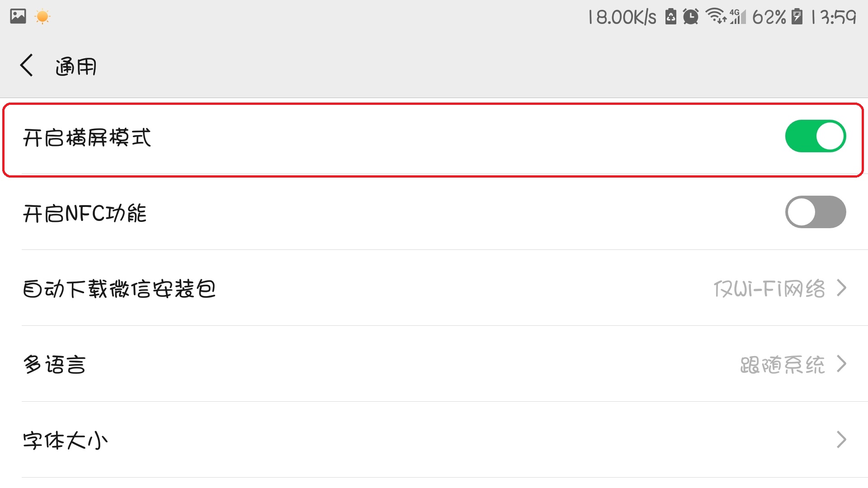Open chevron on 字体大小 row
The height and width of the screenshot is (488, 868).
[x=841, y=440]
